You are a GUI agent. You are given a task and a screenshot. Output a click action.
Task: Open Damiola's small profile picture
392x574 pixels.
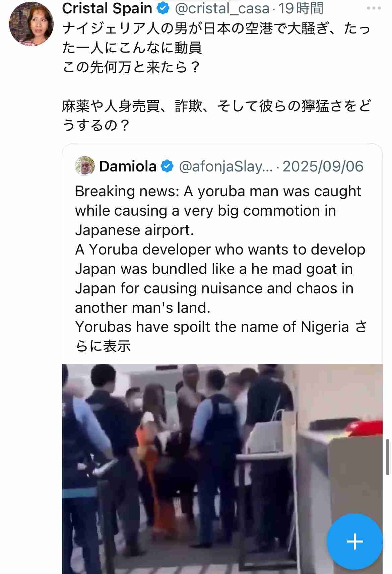pos(85,166)
